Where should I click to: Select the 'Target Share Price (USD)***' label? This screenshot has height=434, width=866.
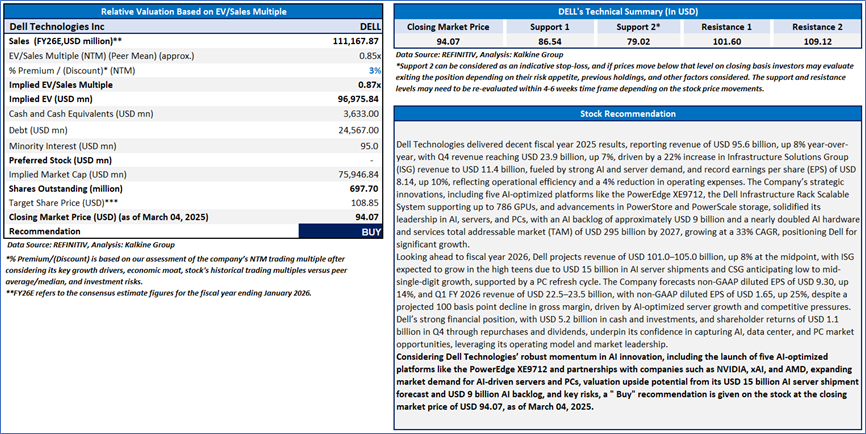[64, 203]
